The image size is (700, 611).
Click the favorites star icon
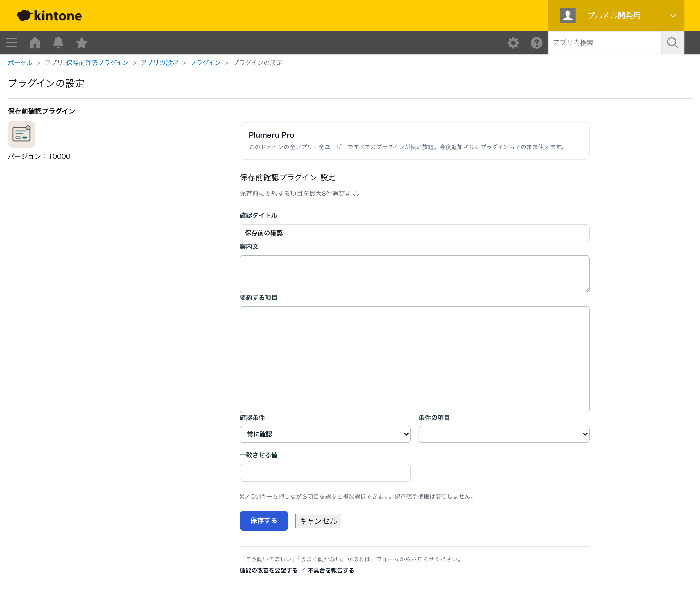point(81,43)
